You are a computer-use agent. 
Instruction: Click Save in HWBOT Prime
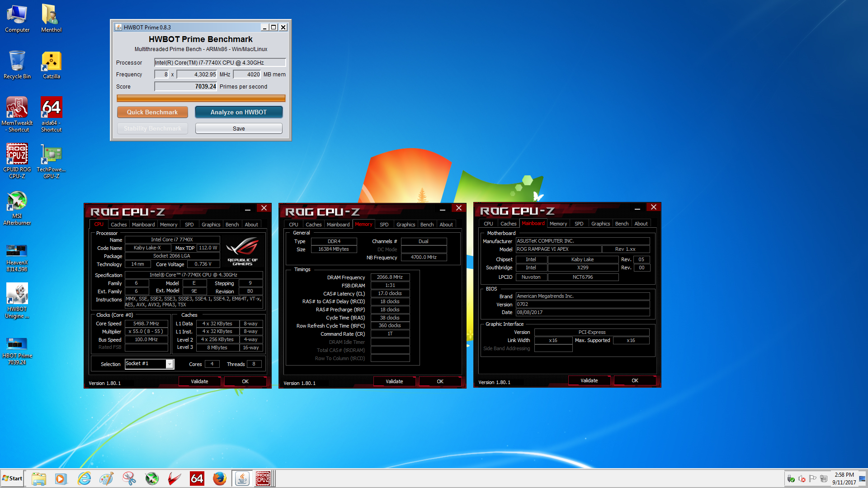tap(239, 129)
